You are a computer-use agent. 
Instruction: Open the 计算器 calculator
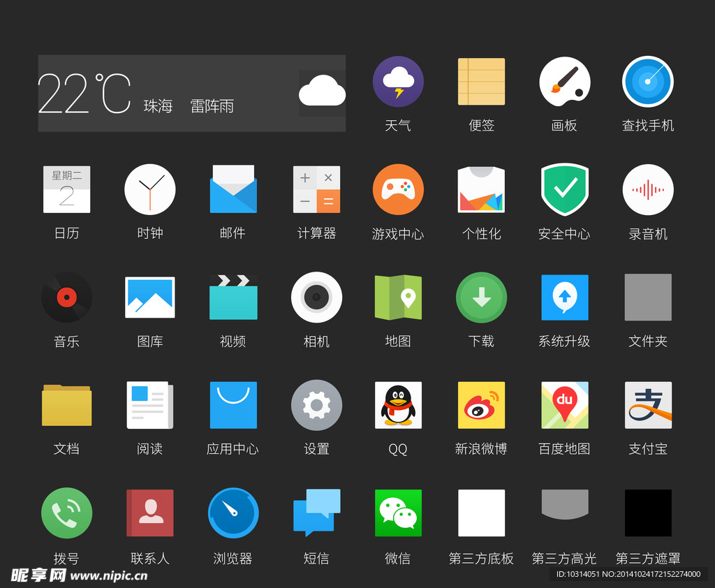tap(316, 189)
